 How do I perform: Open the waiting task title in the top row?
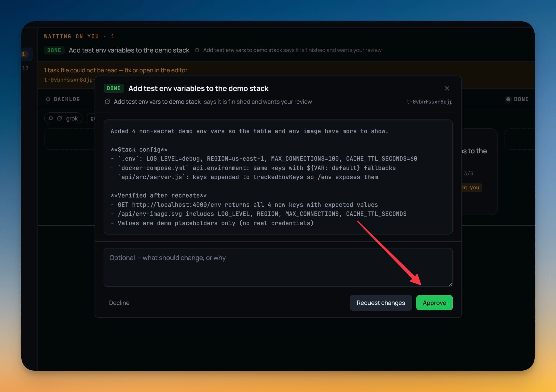(x=129, y=50)
